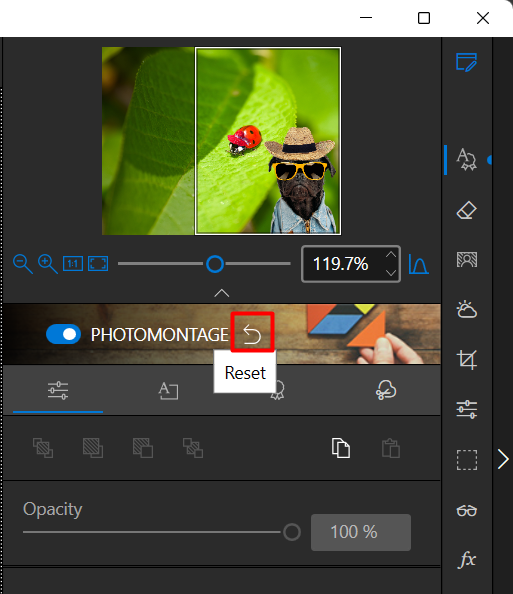Expand the side panel right chevron
513x594 pixels.
click(503, 459)
